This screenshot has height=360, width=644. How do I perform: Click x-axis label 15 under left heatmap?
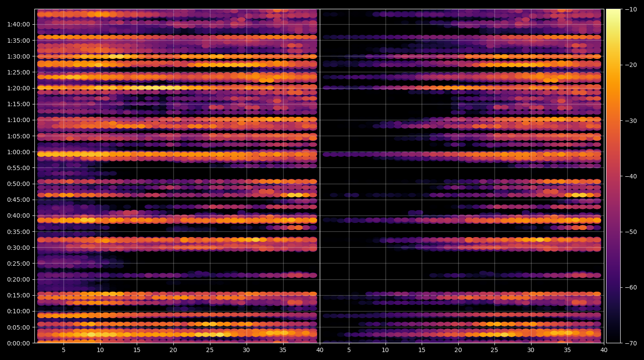click(137, 350)
